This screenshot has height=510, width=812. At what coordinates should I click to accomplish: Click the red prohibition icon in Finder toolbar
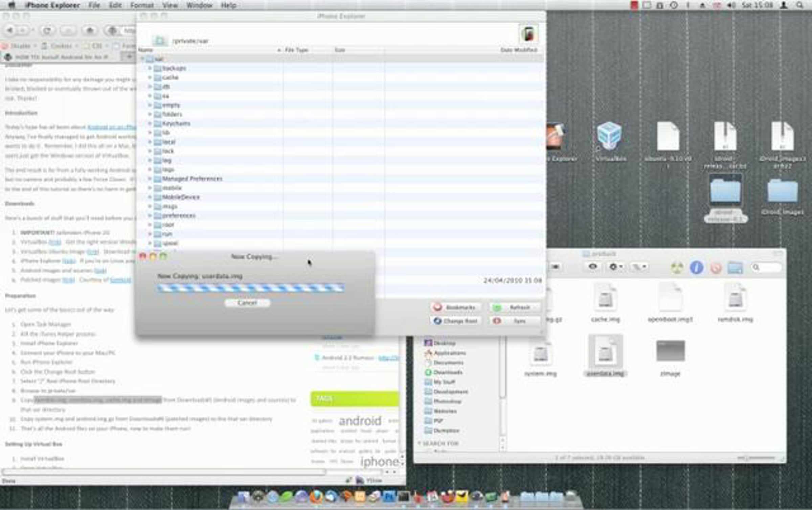pyautogui.click(x=716, y=268)
